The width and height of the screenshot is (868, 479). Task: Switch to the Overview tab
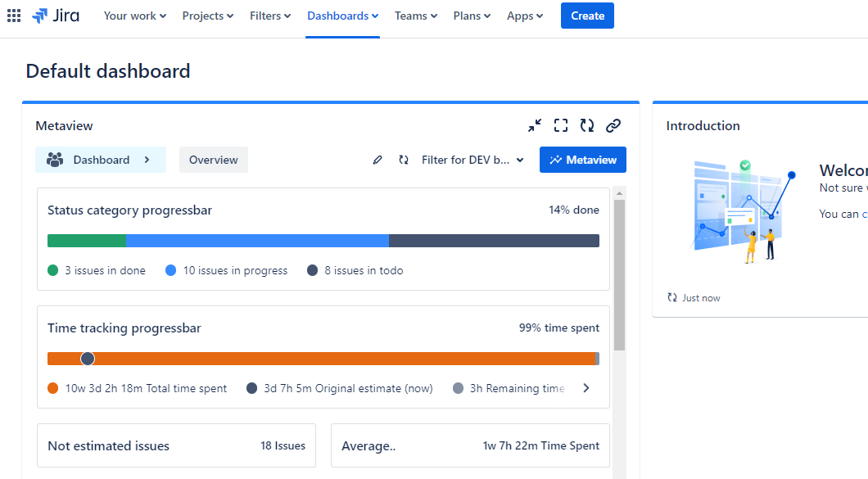click(x=214, y=160)
